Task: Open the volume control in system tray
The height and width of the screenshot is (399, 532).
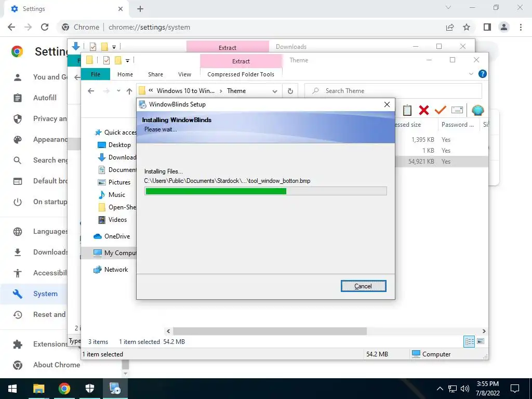Action: [x=465, y=389]
